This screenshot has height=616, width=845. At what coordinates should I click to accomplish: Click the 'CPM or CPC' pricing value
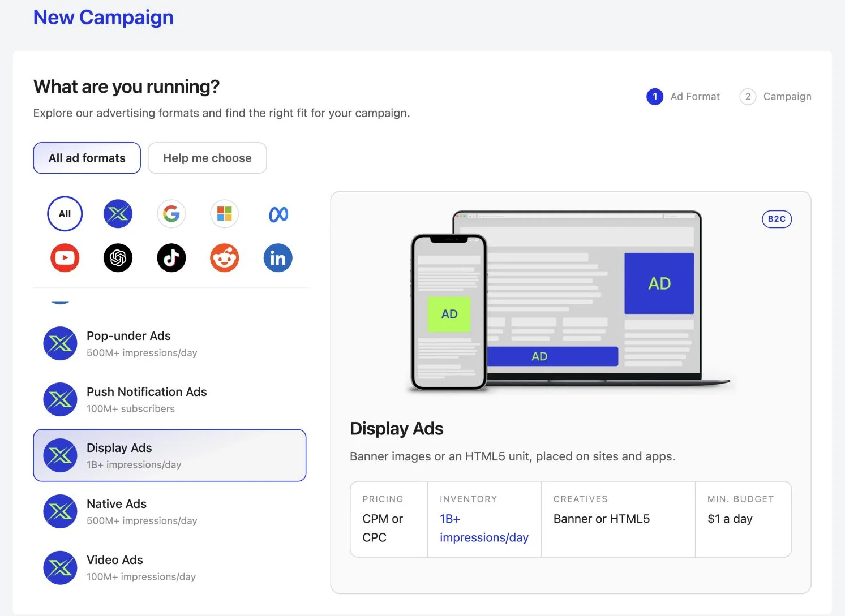383,528
